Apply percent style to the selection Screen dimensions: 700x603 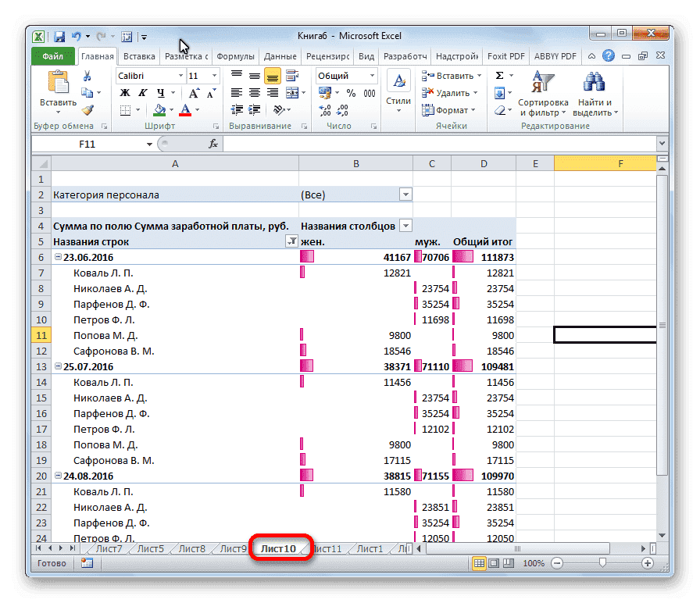[x=352, y=92]
